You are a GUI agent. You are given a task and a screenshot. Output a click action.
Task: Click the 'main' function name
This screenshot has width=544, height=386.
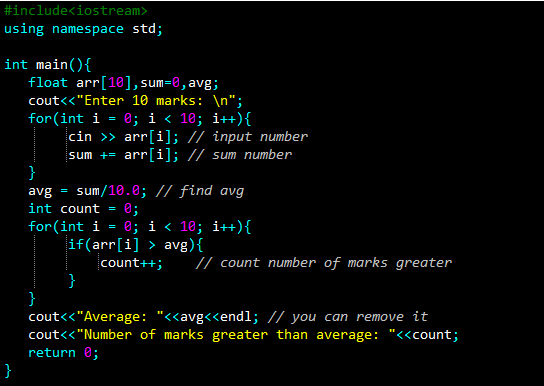click(52, 65)
